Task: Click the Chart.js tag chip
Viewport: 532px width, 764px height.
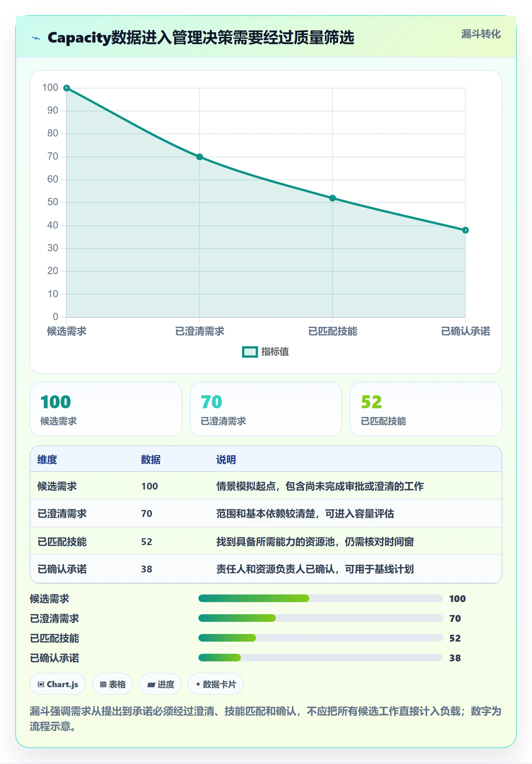Action: pos(58,684)
